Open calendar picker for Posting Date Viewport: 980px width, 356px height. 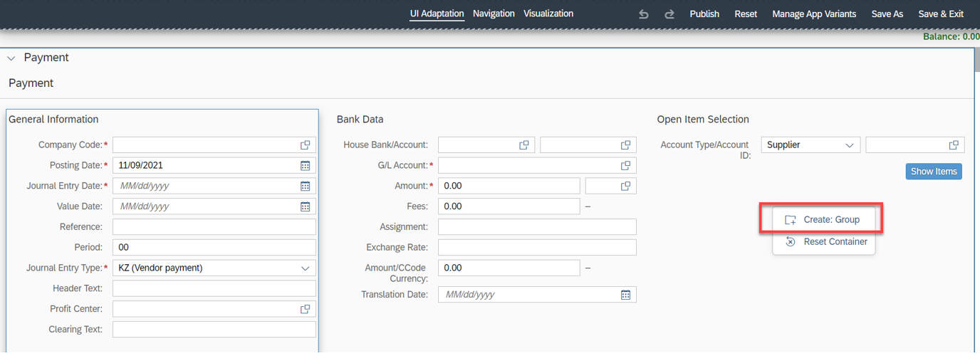coord(305,165)
